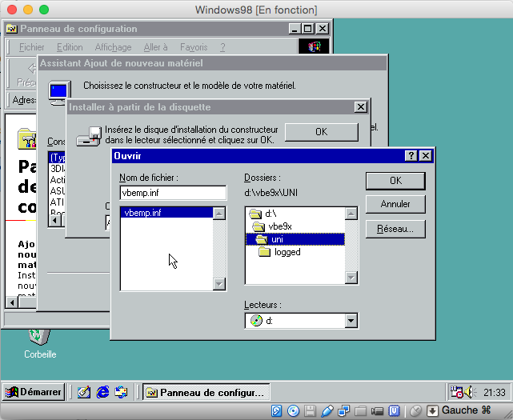The image size is (513, 420).
Task: Click the VirtualBox keyboard capture arrow icon
Action: click(432, 410)
